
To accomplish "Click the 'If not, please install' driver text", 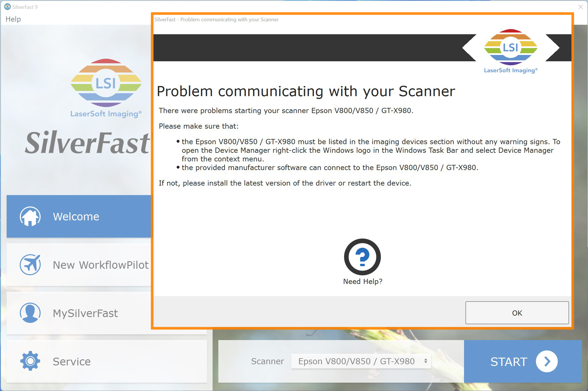I will tap(285, 183).
